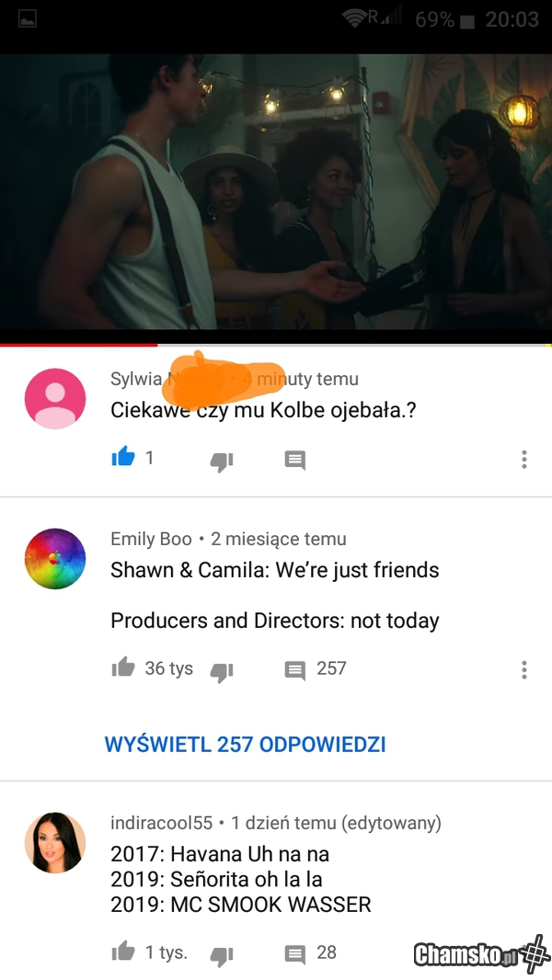The width and height of the screenshot is (552, 980).
Task: Open indiracool55's profile picture
Action: tap(55, 842)
